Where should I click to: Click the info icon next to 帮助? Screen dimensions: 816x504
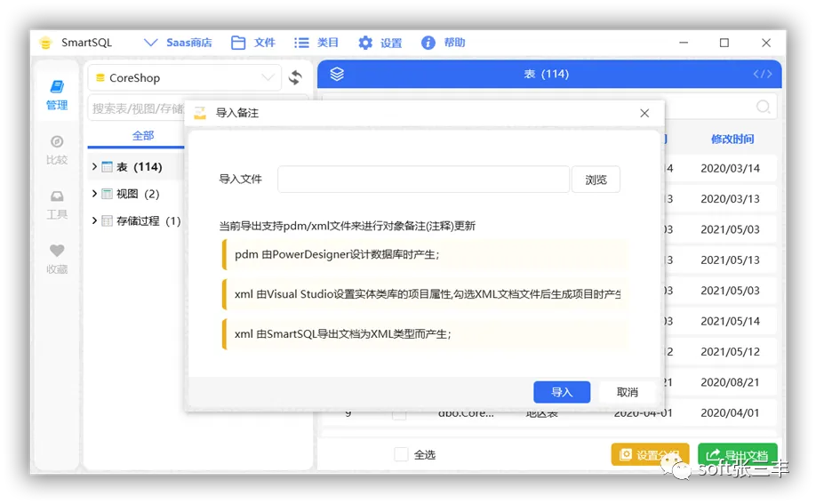(428, 43)
